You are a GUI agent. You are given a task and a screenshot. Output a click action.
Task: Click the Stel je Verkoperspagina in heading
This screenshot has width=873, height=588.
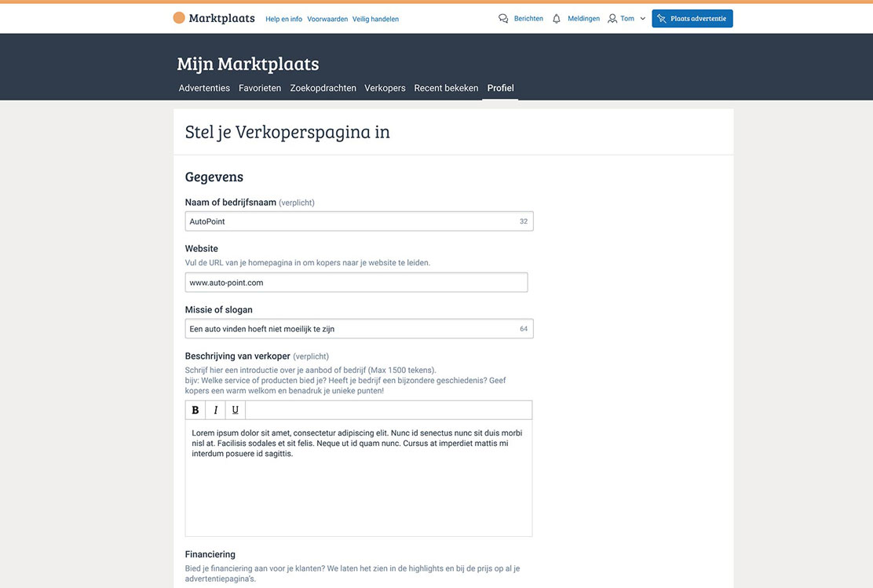pyautogui.click(x=287, y=132)
